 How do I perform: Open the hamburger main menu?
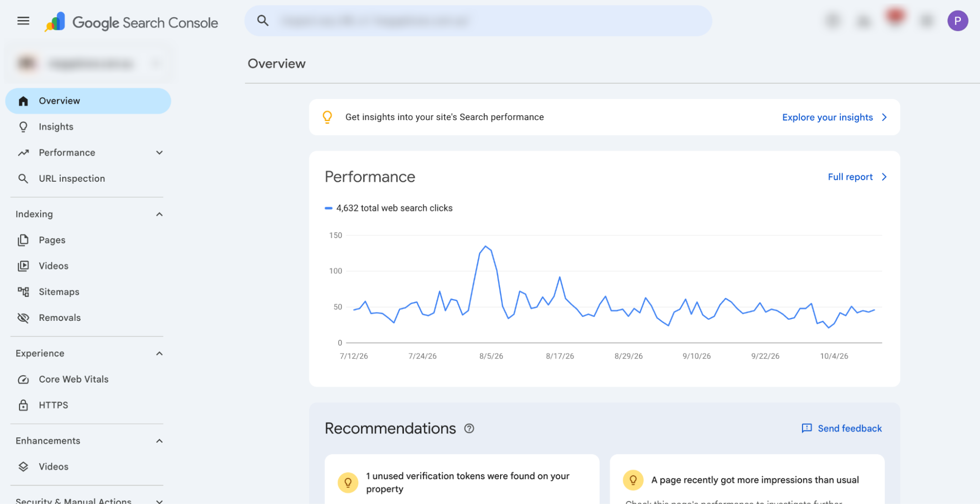(x=23, y=21)
